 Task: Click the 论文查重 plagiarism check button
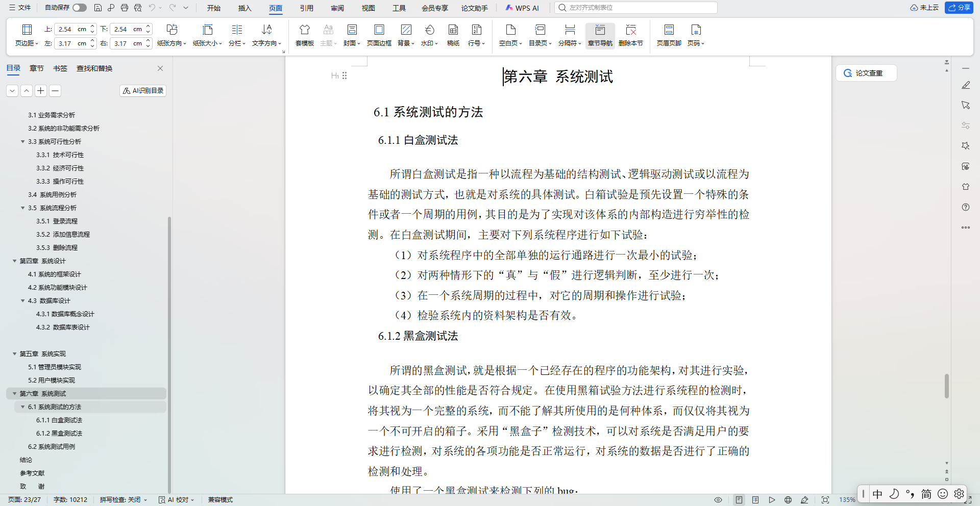866,73
